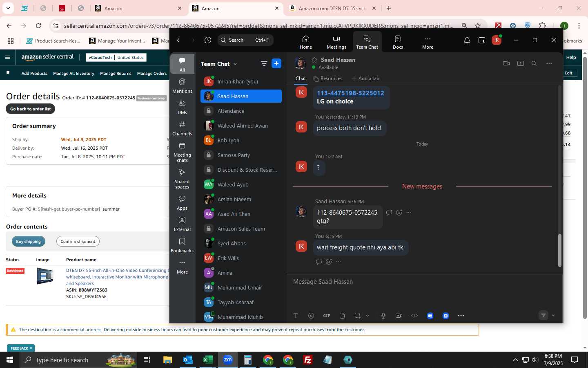The width and height of the screenshot is (588, 368).
Task: Add reaction to Saad's gtg message
Action: tap(399, 213)
